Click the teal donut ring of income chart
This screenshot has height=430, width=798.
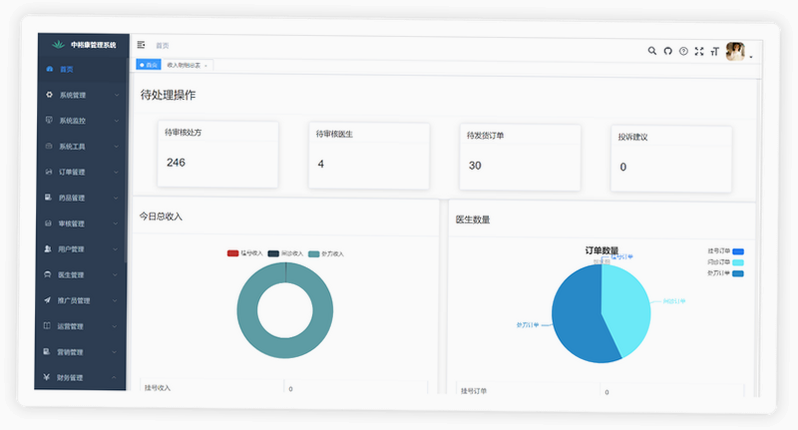point(247,310)
